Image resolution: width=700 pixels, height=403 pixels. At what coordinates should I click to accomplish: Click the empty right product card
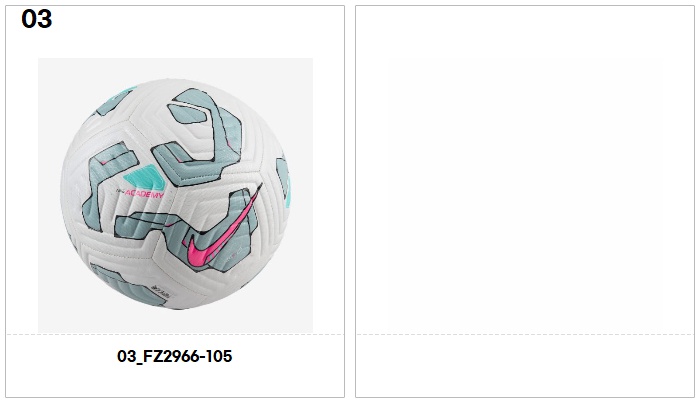[x=525, y=201]
